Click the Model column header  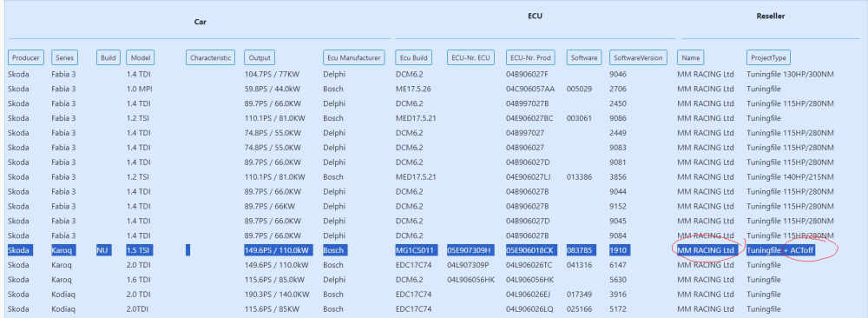[141, 57]
